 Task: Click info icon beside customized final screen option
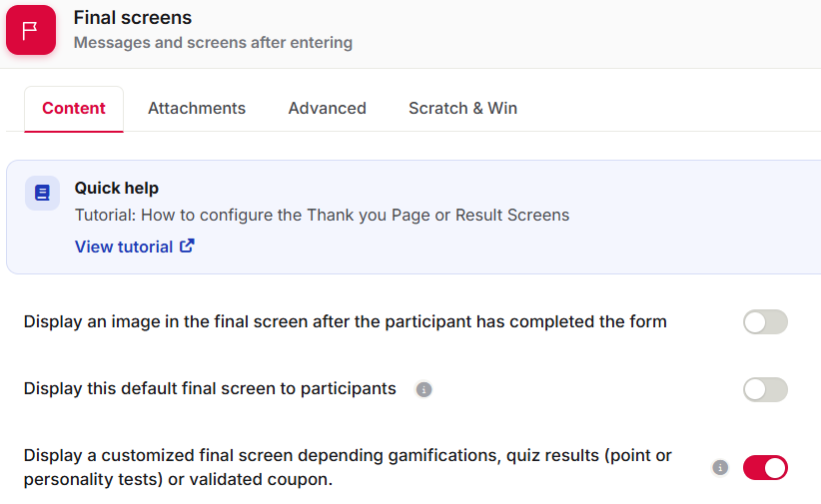click(720, 467)
